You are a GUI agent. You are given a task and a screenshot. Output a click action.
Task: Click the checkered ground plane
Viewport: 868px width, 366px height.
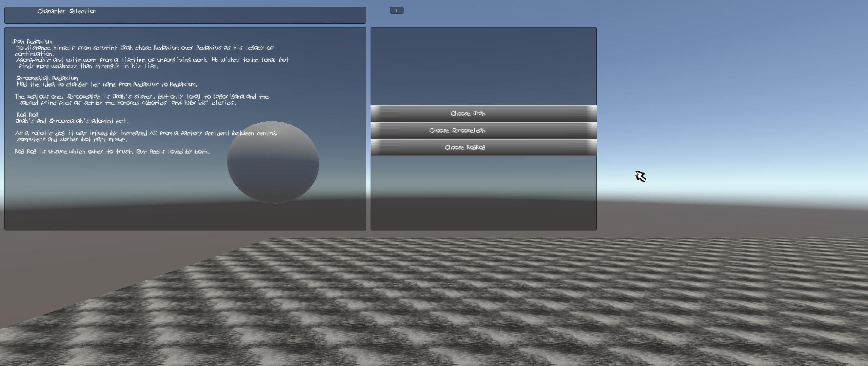click(475, 305)
